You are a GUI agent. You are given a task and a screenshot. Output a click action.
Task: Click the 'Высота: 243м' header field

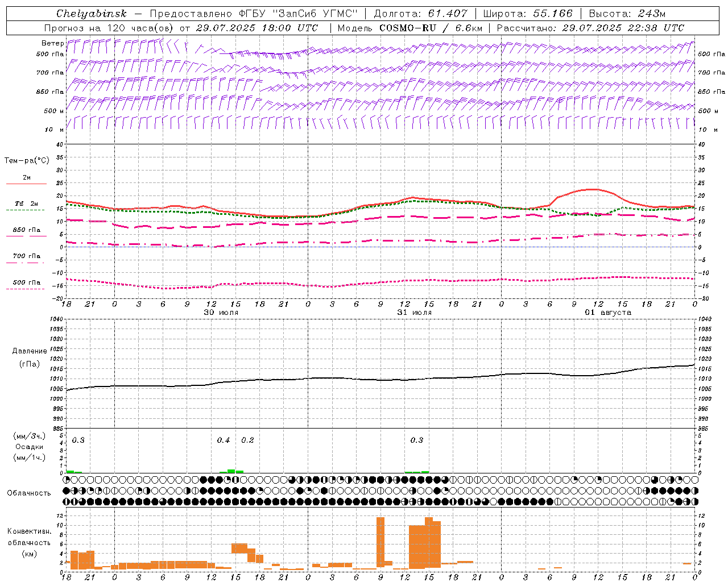tap(627, 14)
